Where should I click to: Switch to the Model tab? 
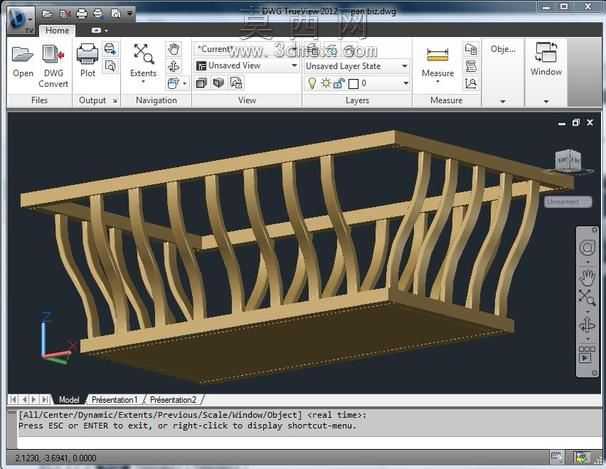69,399
